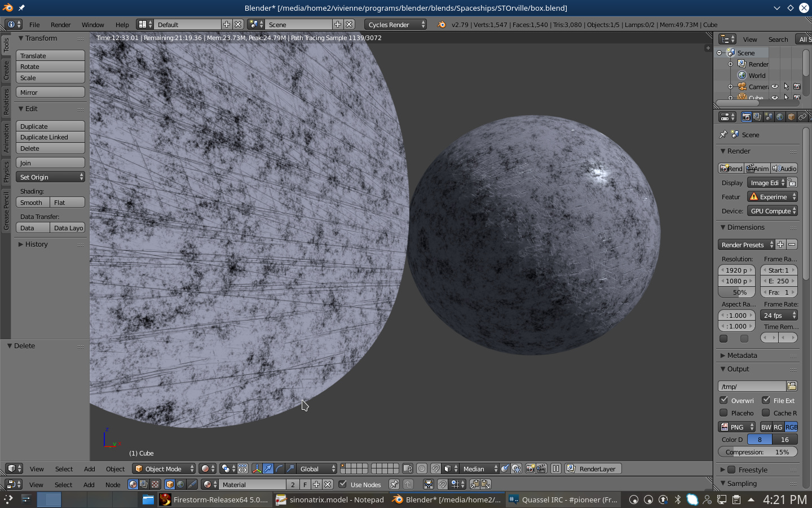The height and width of the screenshot is (508, 812).
Task: Remove the render preset
Action: click(792, 244)
